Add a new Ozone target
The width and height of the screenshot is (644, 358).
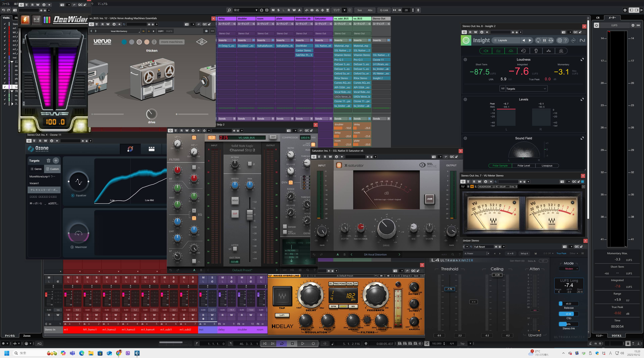pos(56,161)
